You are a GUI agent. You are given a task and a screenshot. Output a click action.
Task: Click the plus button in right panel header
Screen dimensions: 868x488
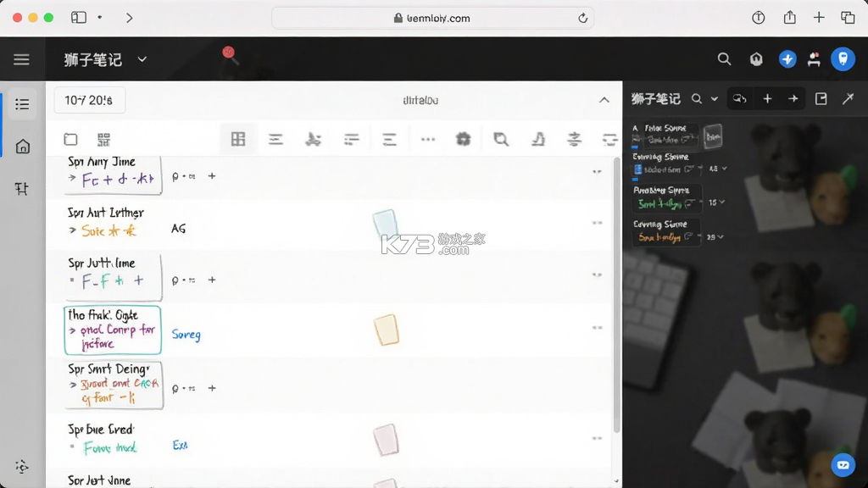(767, 99)
